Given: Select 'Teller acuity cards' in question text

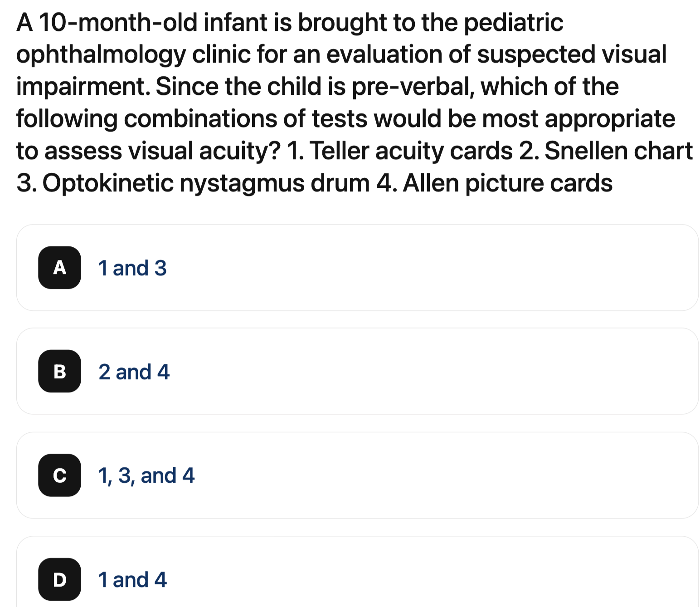Looking at the screenshot, I should click(412, 151).
